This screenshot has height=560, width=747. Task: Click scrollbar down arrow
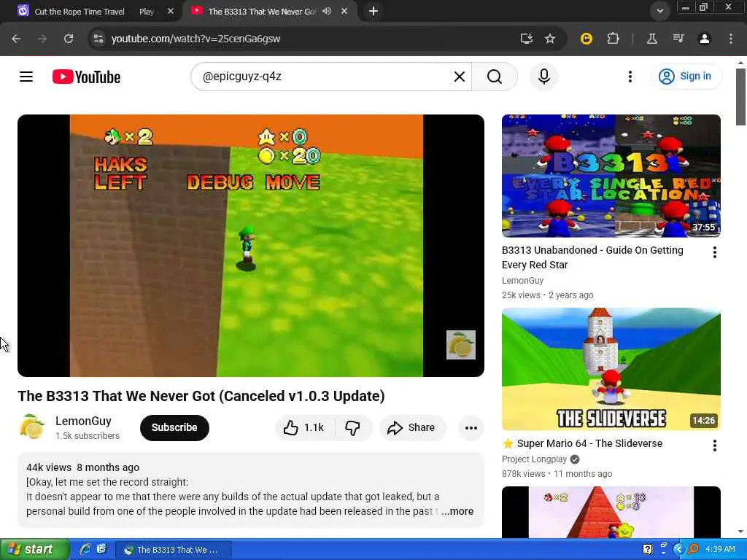click(740, 532)
